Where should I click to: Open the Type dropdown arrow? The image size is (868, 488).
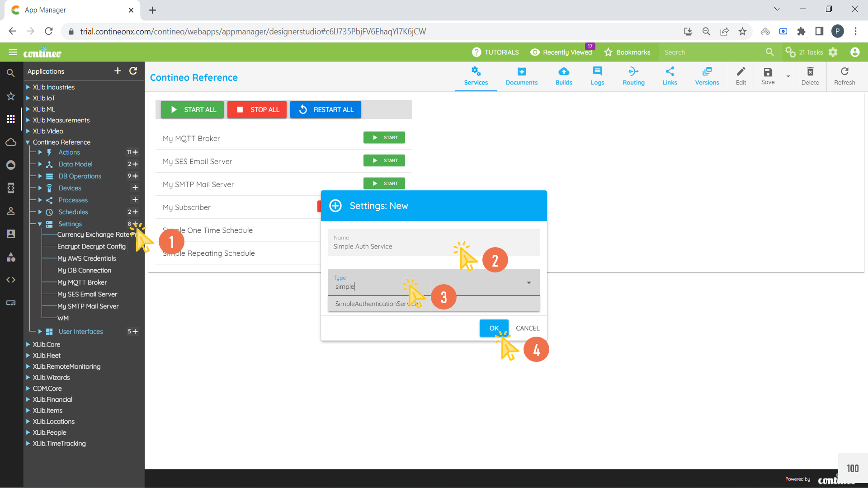point(528,283)
